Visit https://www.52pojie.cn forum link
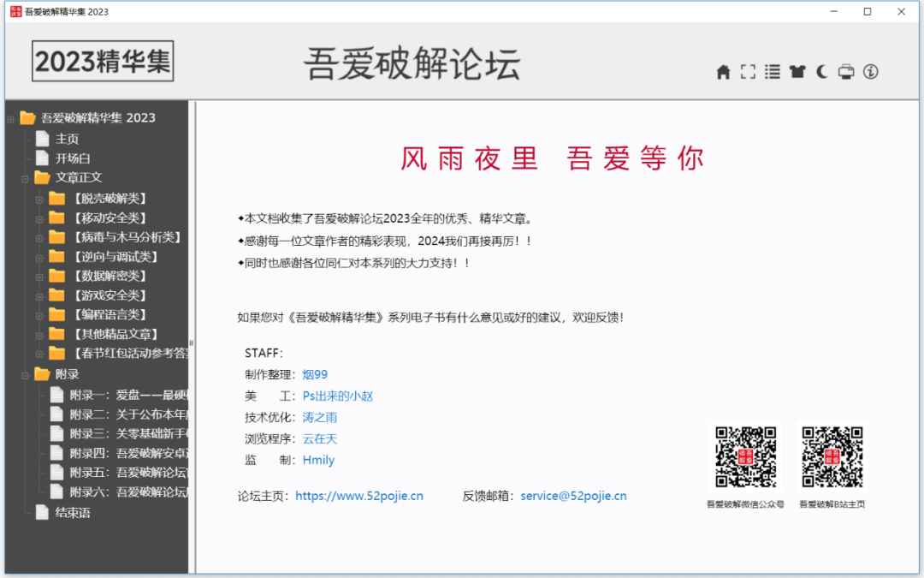 (358, 496)
